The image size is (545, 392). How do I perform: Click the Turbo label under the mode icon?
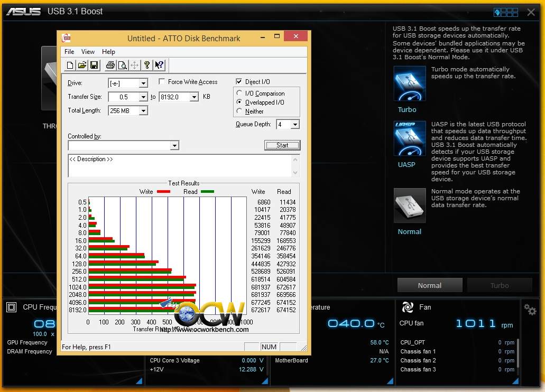click(x=407, y=109)
